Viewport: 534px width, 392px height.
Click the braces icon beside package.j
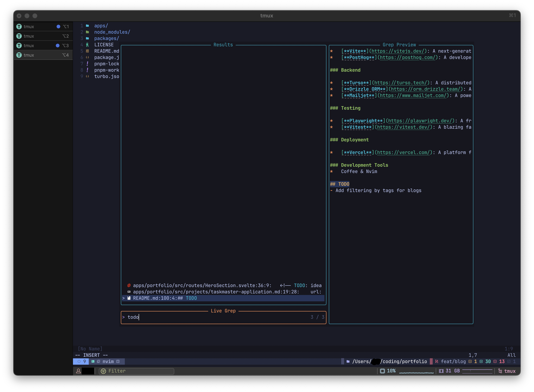pos(87,57)
